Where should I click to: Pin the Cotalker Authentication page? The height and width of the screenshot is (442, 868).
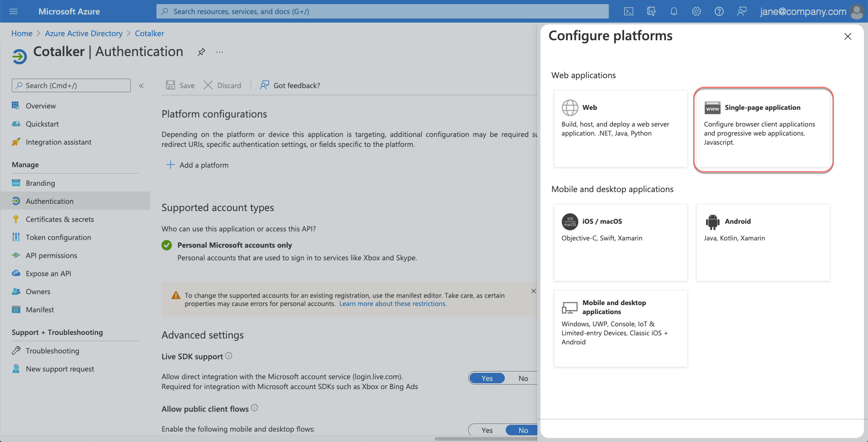coord(201,52)
